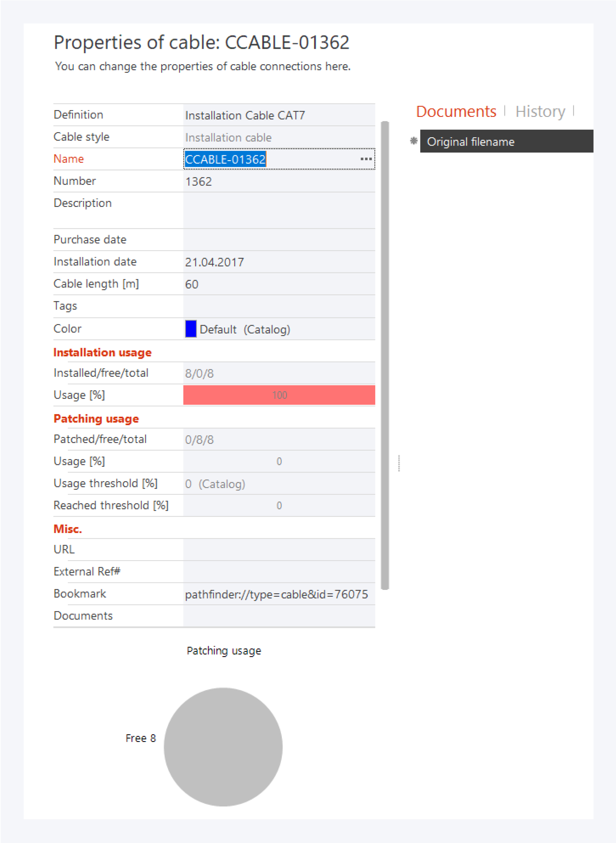Click the pathfinder bookmark link value

276,594
